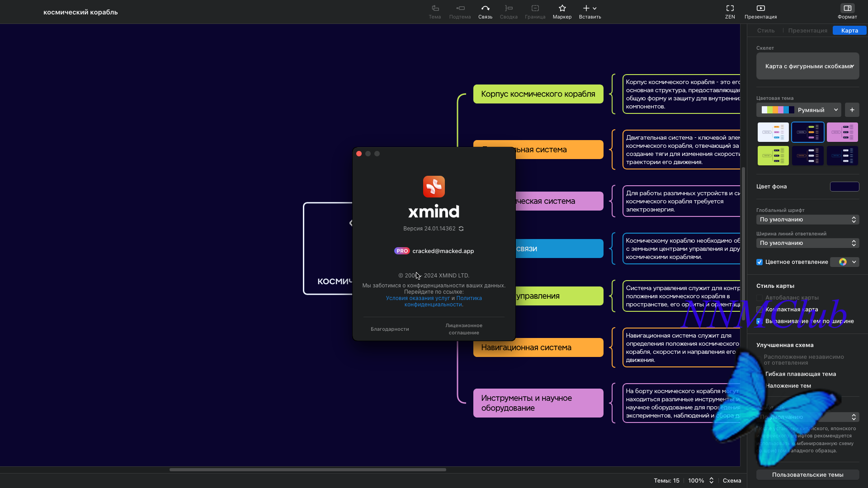868x488 pixels.
Task: Open the Цвет фона background color swatch
Action: [x=844, y=187]
